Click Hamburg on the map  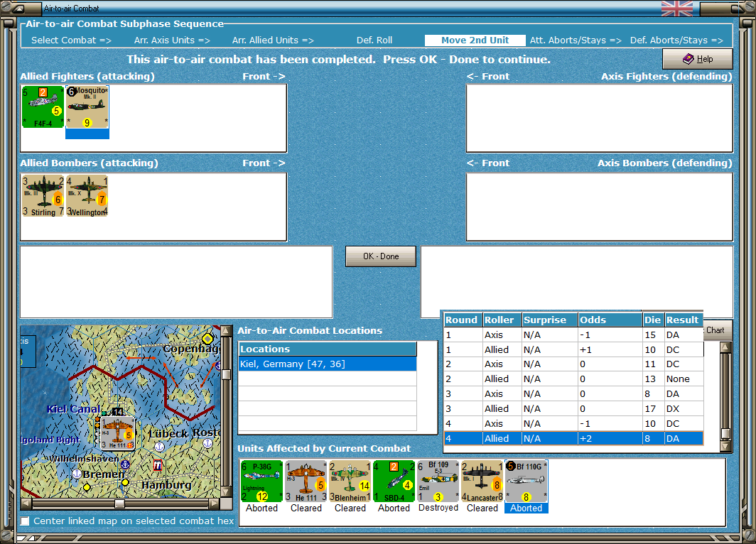[166, 485]
